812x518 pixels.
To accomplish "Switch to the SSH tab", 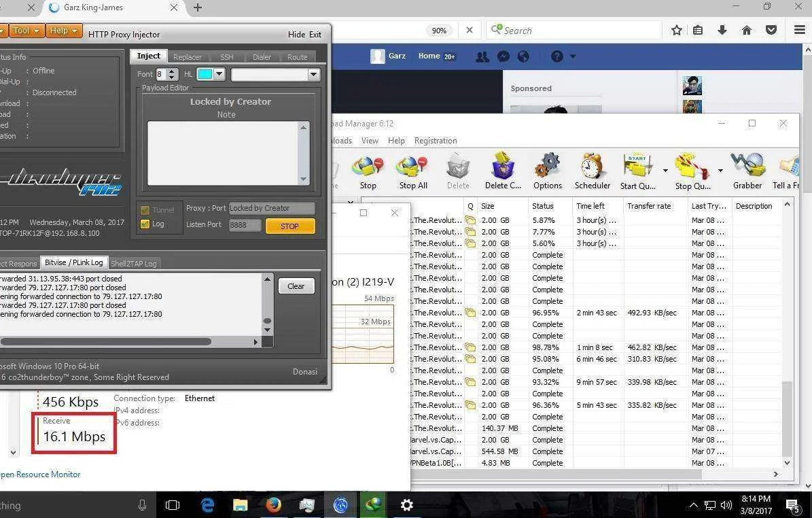I will [227, 57].
